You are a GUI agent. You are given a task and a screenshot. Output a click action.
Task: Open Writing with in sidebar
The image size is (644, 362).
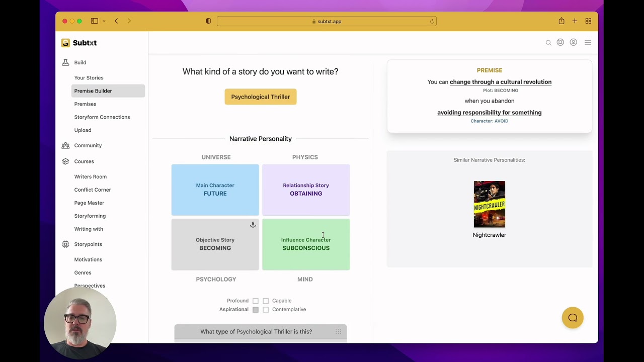pos(89,229)
